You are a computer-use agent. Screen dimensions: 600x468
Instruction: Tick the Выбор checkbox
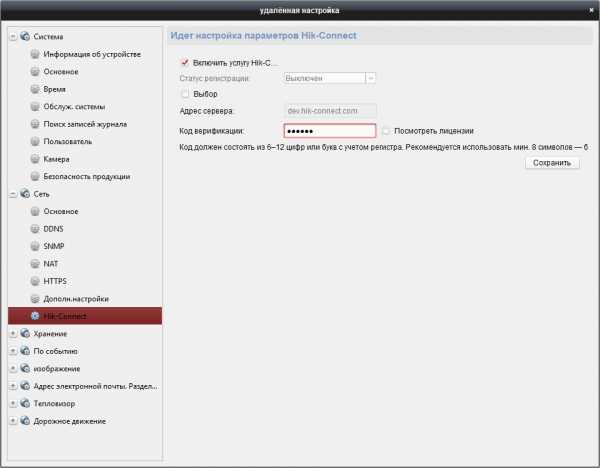(x=184, y=94)
